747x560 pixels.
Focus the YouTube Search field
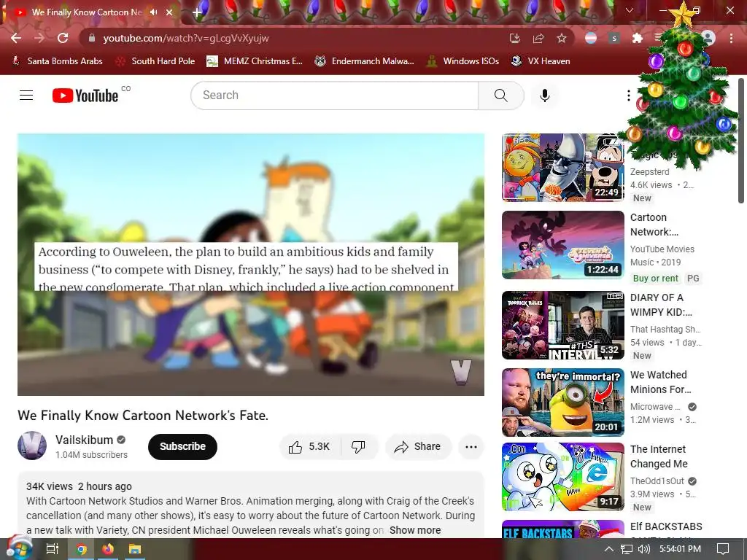click(x=334, y=96)
